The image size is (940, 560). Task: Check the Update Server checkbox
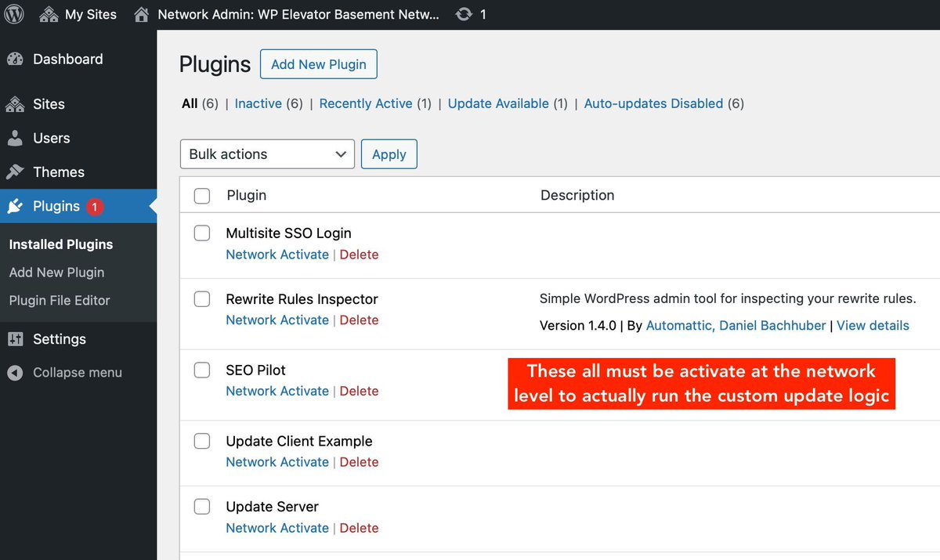click(202, 507)
